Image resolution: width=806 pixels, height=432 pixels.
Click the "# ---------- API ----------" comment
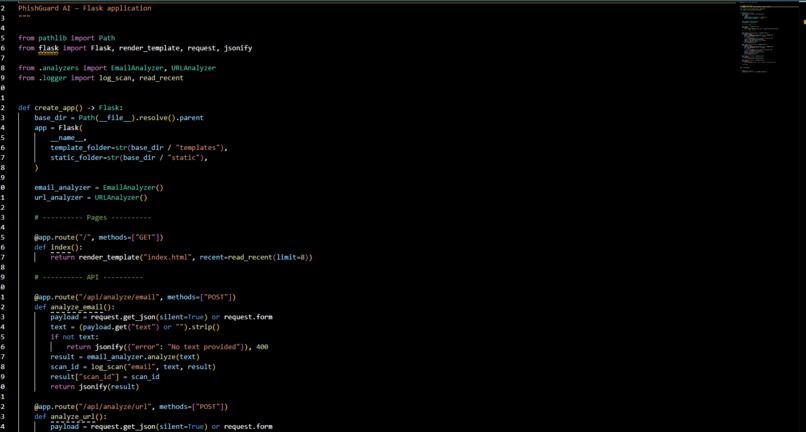(88, 277)
